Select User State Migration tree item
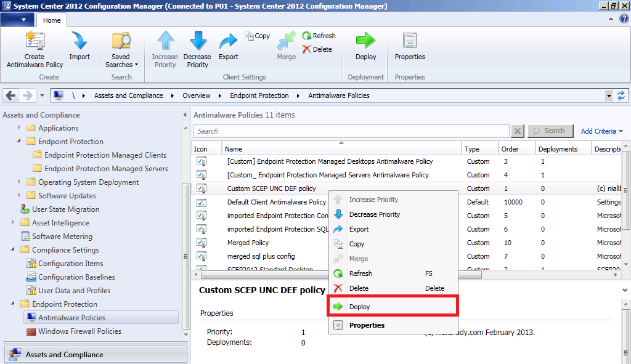The height and width of the screenshot is (364, 631). click(60, 209)
